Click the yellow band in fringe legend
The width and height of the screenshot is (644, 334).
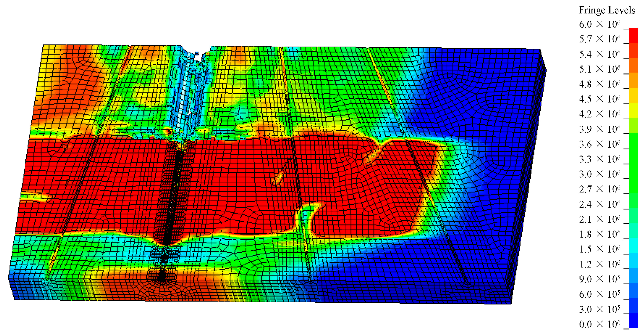[633, 110]
